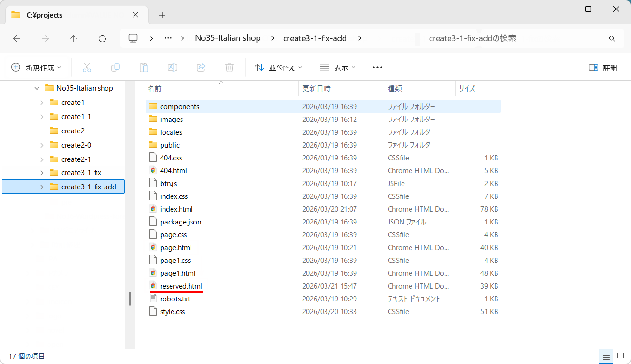Click the Rename icon in toolbar
Screen dimensions: 631x364
(x=172, y=67)
